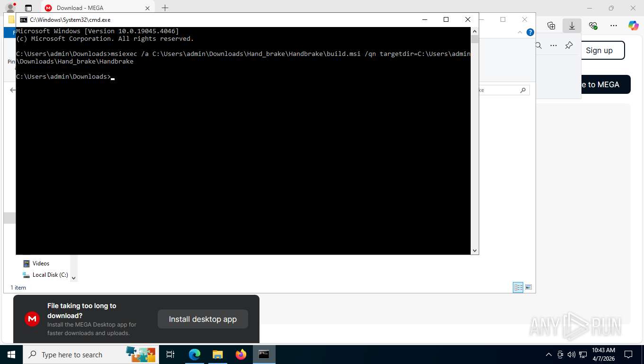644x364 pixels.
Task: Click File Explorer search magnifier icon
Action: point(523,90)
